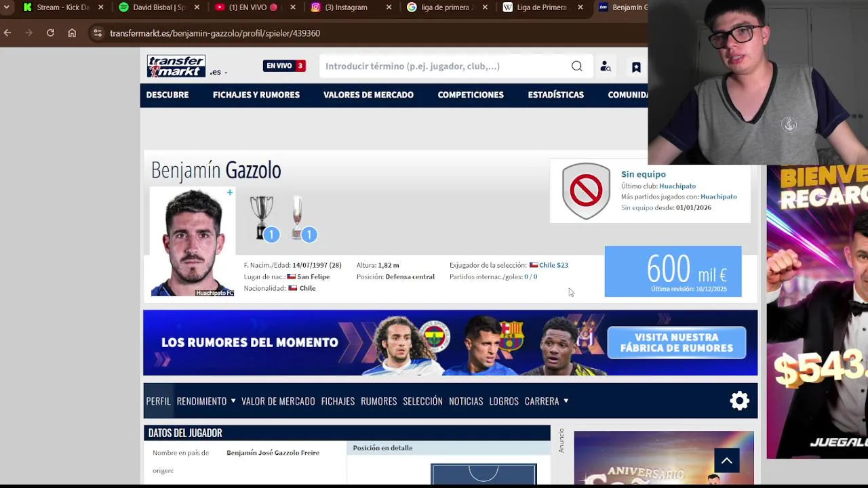This screenshot has height=488, width=868.
Task: Click the plus icon on the player photo
Action: [x=230, y=193]
